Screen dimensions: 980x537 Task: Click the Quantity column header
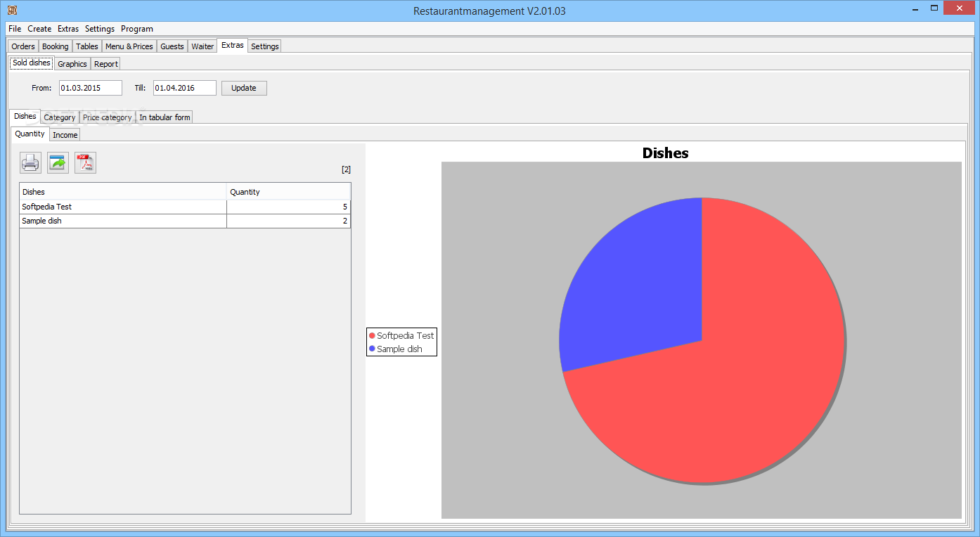288,192
